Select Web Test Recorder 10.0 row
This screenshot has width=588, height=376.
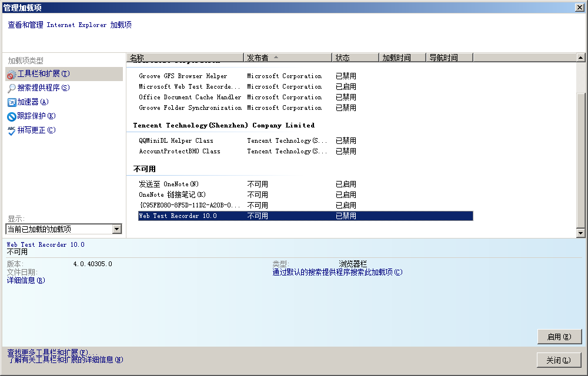[x=306, y=216]
